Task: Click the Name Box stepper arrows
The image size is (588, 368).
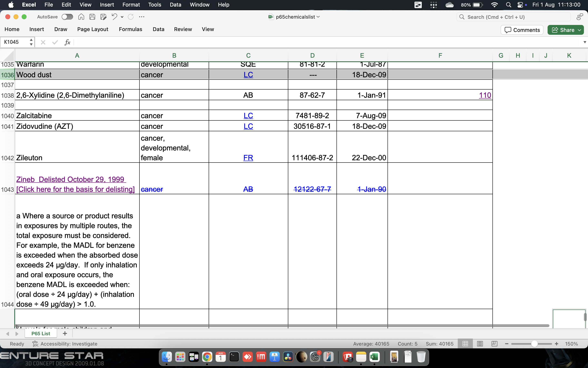Action: coord(31,42)
